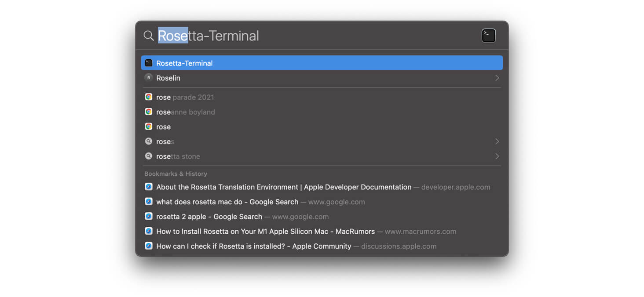
Task: Click the Chrome icon next to roseanne boyland
Action: click(149, 112)
